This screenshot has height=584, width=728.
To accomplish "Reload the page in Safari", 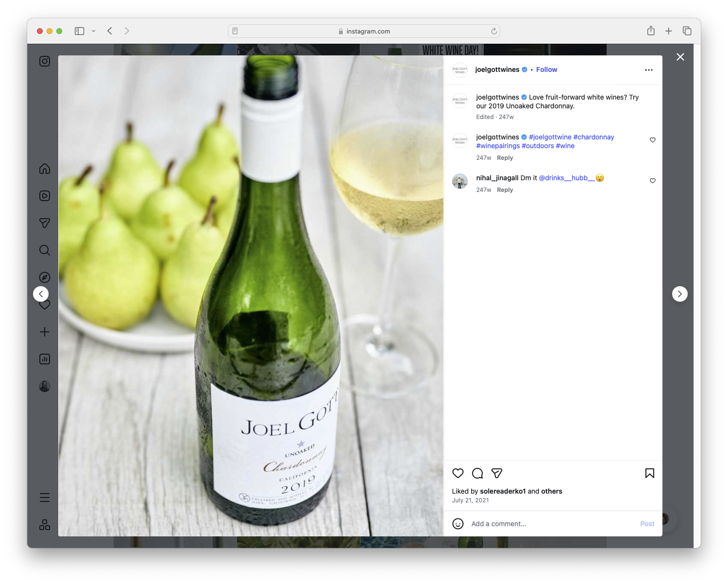I will (x=494, y=31).
